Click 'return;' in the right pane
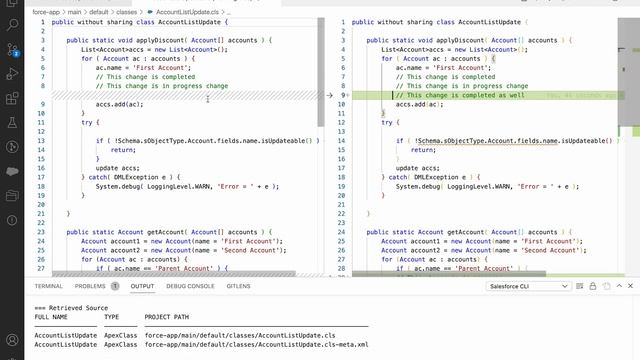The height and width of the screenshot is (360, 640). click(423, 150)
